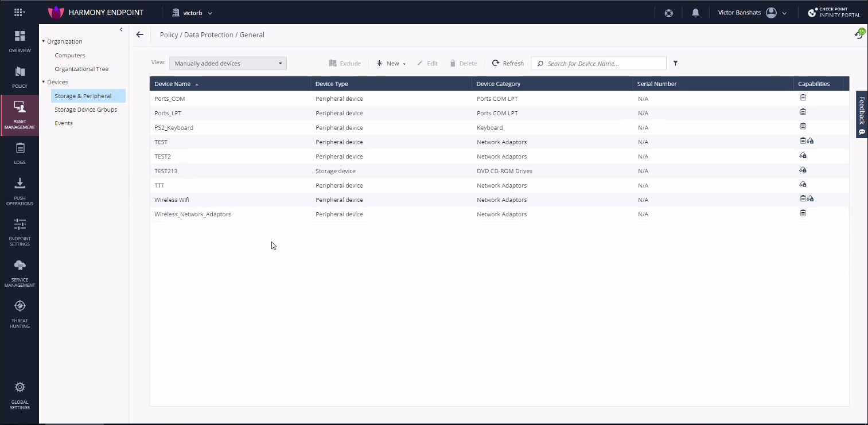Open Check Point Infinity Portal logo
The image size is (868, 425).
834,13
